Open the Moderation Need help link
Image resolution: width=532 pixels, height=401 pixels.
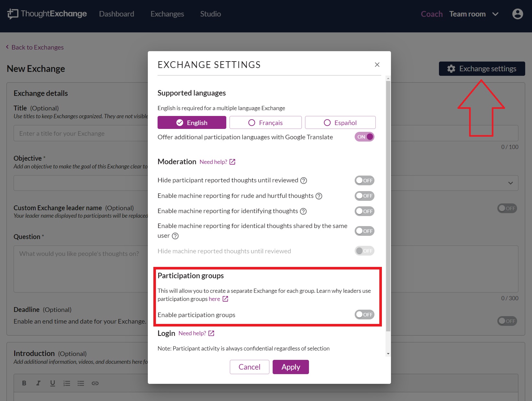218,162
